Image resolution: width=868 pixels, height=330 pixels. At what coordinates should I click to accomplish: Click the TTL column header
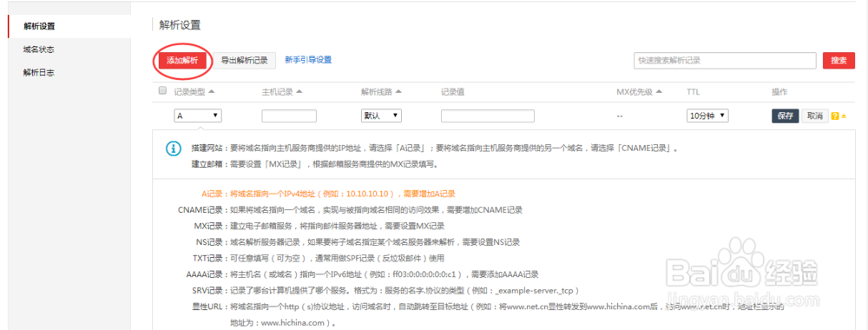[x=694, y=92]
